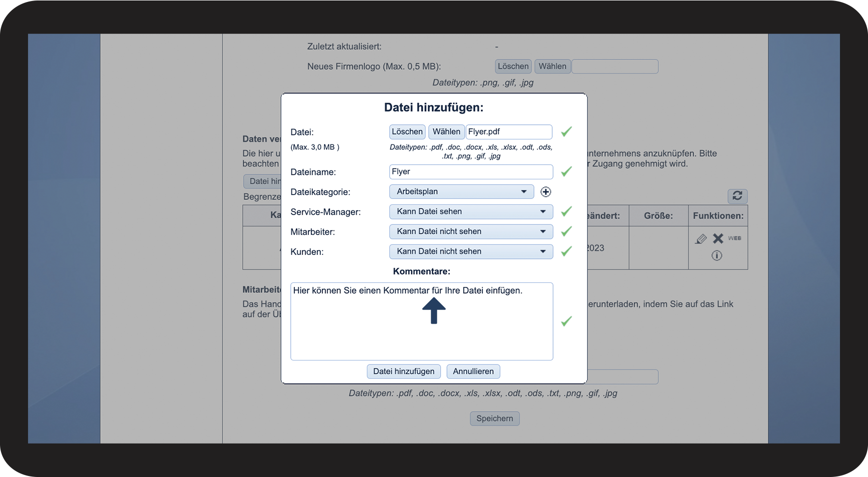Click the Annullieren button

[473, 371]
